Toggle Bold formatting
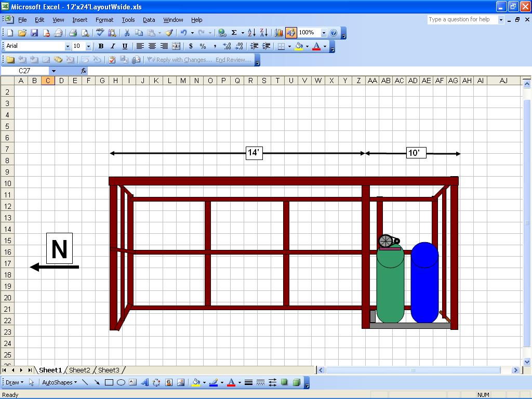This screenshot has width=532, height=399. tap(101, 46)
